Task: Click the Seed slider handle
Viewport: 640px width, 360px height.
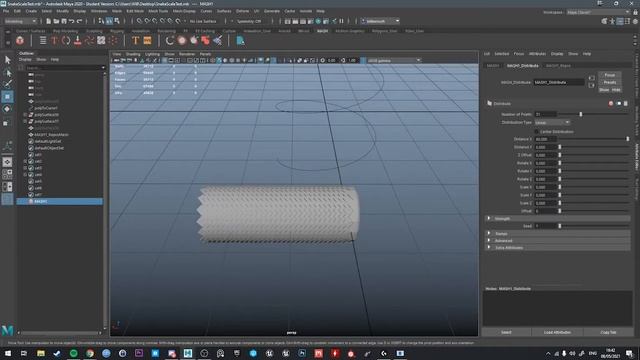Action: [x=560, y=226]
